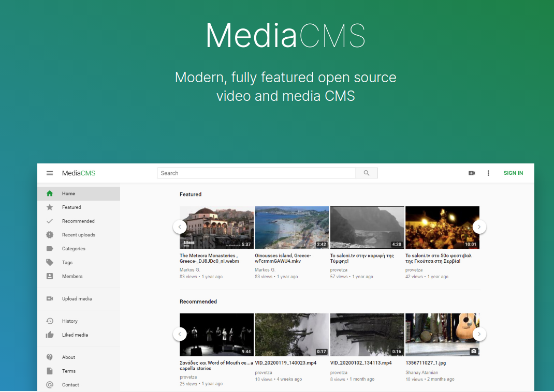Click the Contact at-sign icon
The width and height of the screenshot is (554, 392).
click(x=50, y=385)
